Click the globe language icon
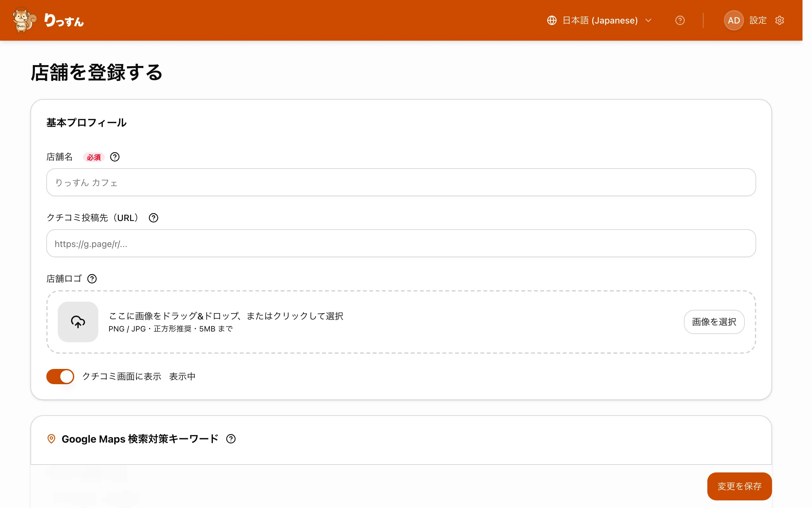This screenshot has width=812, height=508. (x=552, y=21)
